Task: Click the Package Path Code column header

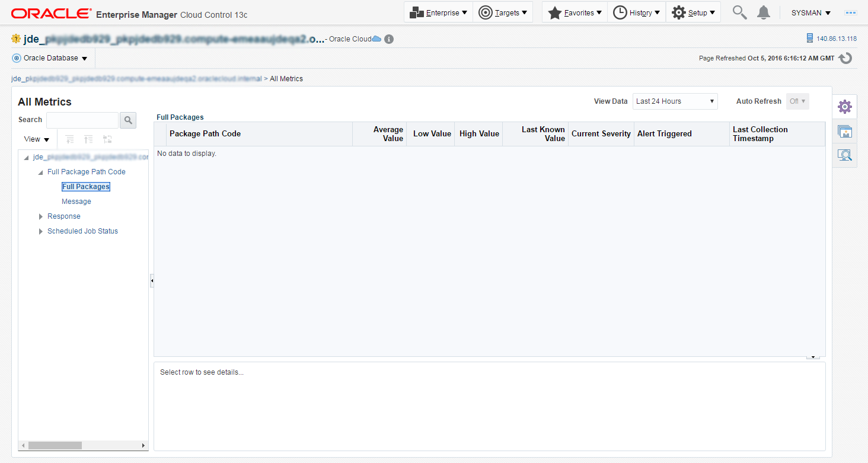Action: click(x=259, y=134)
